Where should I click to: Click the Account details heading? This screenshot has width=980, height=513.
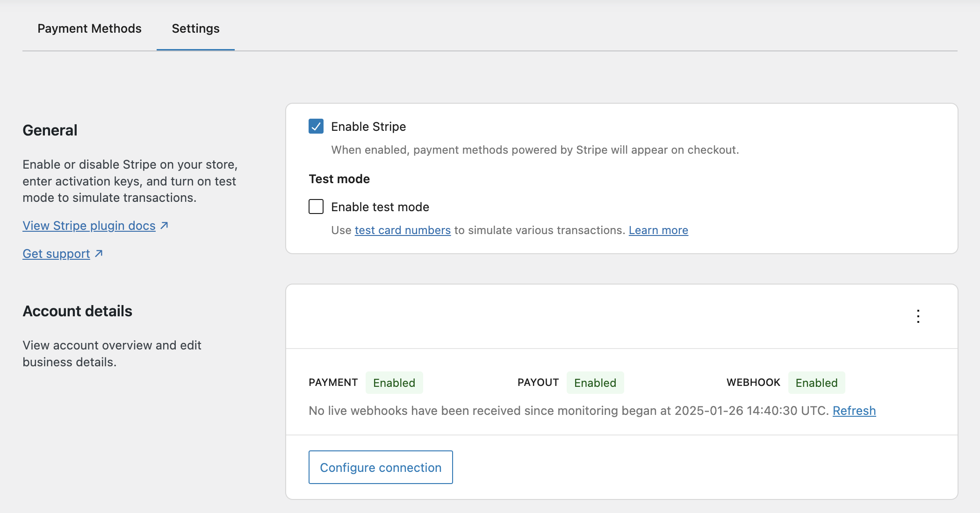[x=78, y=311]
